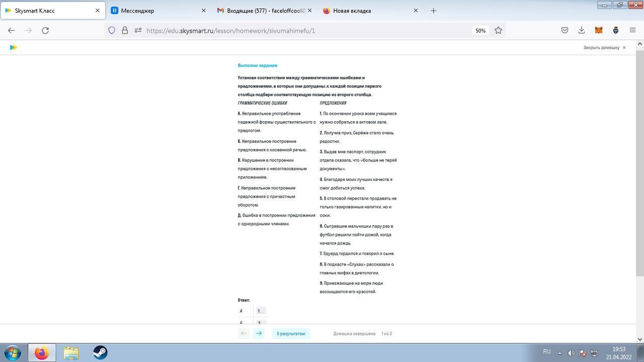Open site permissions icon in address bar
644x362 pixels.
(x=138, y=30)
